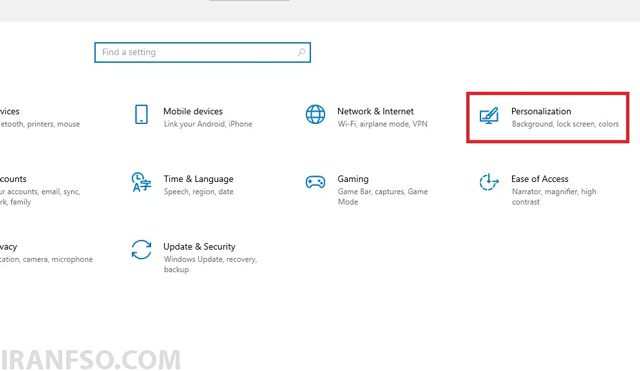This screenshot has width=640, height=371.
Task: Open Update & Security settings
Action: 199,247
